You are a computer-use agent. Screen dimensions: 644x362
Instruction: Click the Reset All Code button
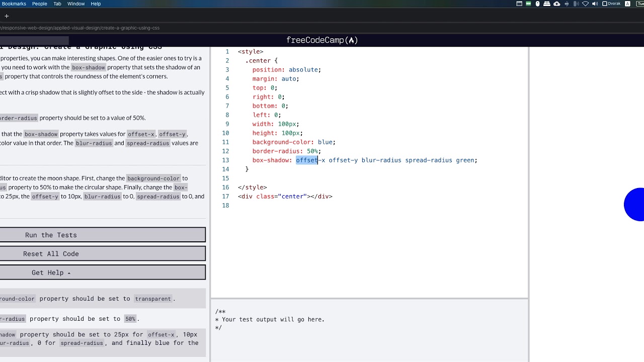[x=103, y=253]
